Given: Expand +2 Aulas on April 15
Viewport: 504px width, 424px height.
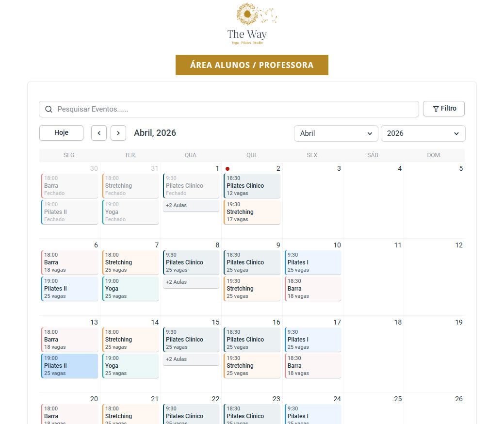Looking at the screenshot, I should click(191, 359).
